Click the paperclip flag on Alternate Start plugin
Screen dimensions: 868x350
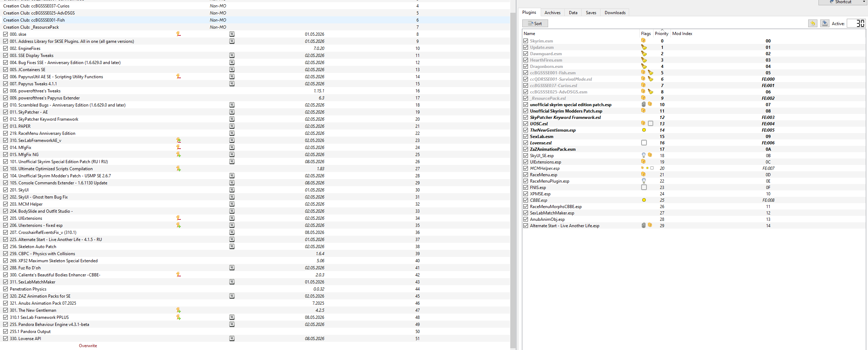click(x=643, y=225)
